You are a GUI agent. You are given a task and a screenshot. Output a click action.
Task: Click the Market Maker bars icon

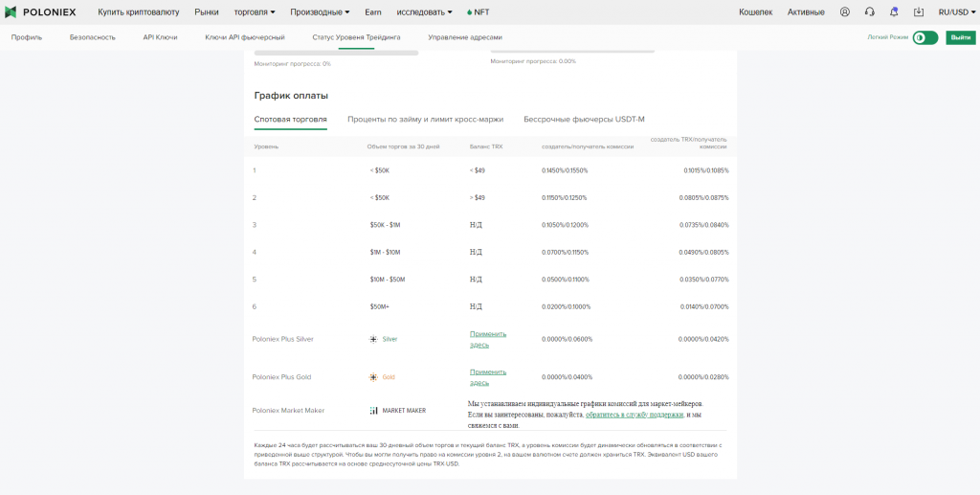[x=373, y=411]
